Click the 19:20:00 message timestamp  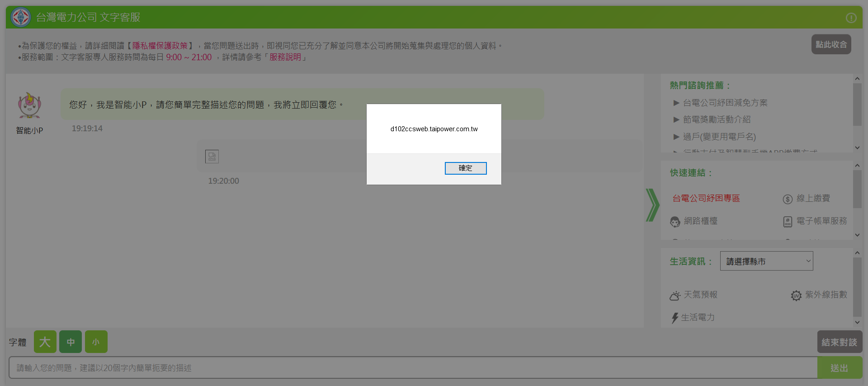click(224, 181)
